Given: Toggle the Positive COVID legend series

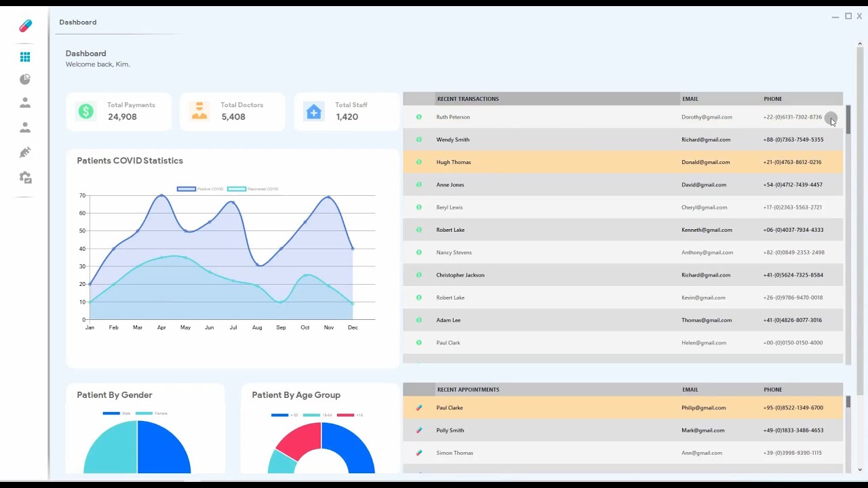Looking at the screenshot, I should 200,189.
